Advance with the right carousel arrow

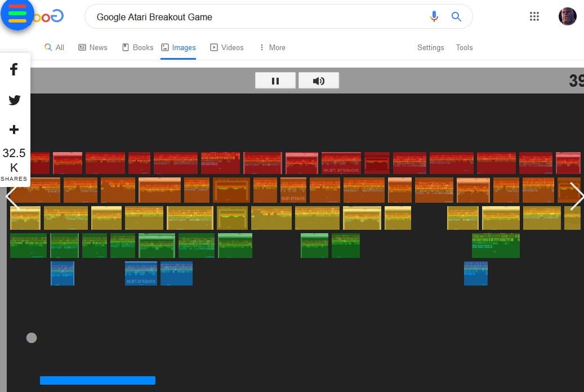tap(577, 197)
